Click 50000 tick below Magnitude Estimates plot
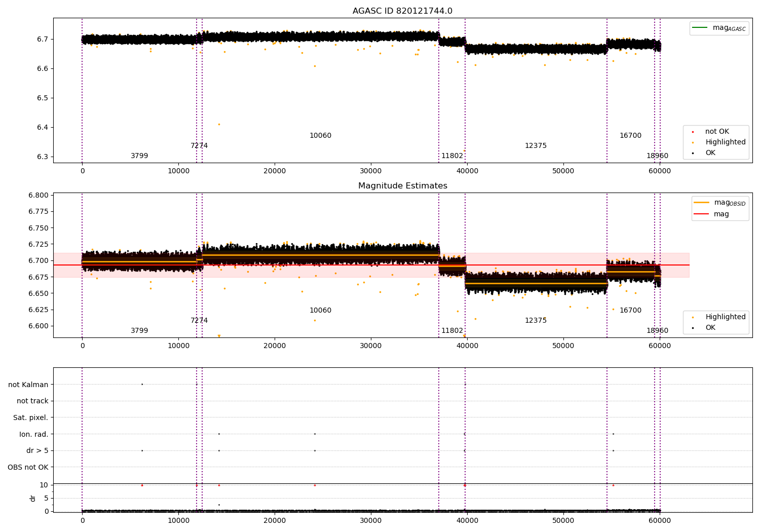Screen dimensions: 760x532 pos(563,346)
